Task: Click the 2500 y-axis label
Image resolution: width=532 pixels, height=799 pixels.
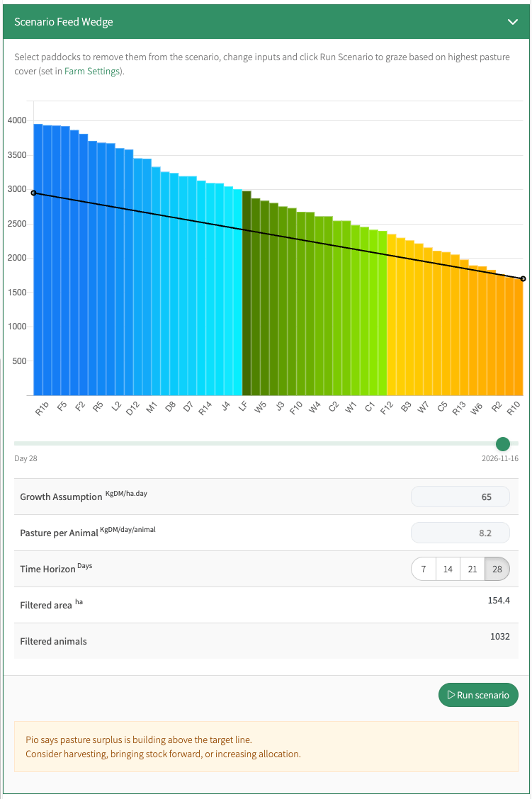Action: [x=17, y=224]
